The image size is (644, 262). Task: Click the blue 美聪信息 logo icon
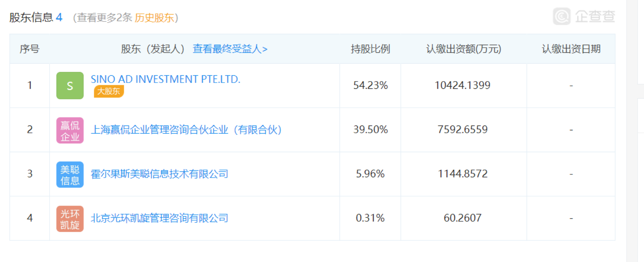coord(70,174)
